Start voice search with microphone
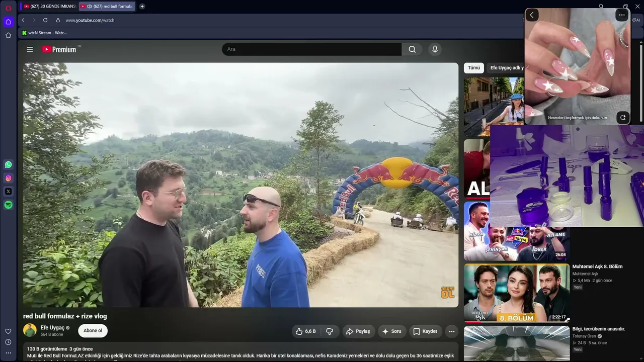644x362 pixels. [435, 49]
